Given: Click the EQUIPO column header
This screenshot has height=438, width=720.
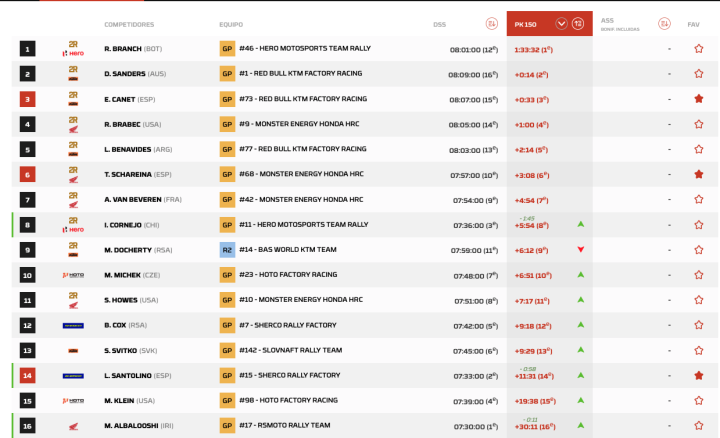Looking at the screenshot, I should click(x=231, y=24).
